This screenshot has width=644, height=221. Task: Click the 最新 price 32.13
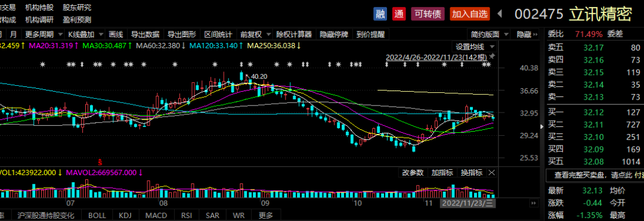click(593, 190)
